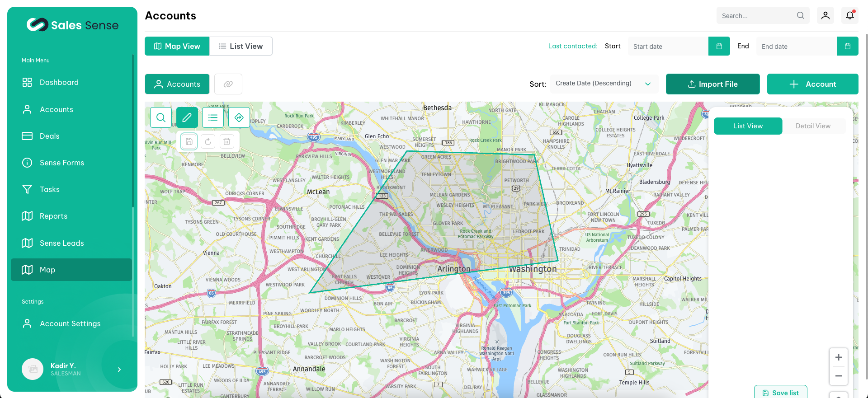Screen dimensions: 868x398
Task: Toggle the link filter beside Accounts
Action: [228, 84]
